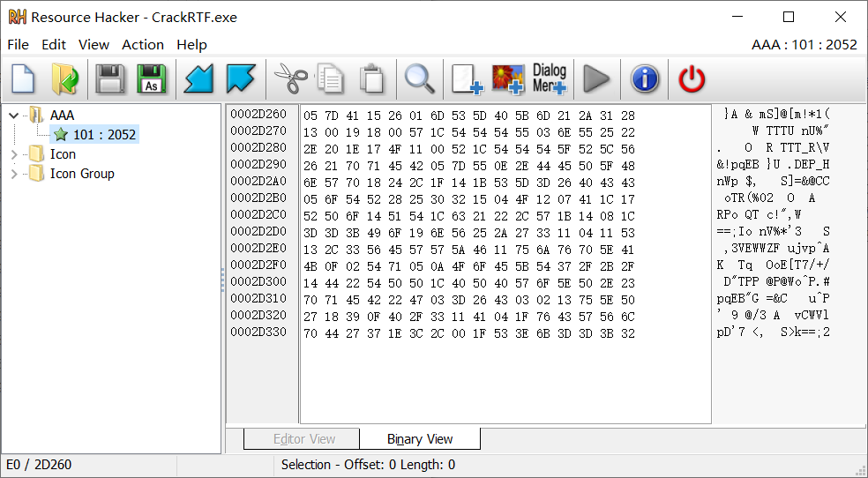Select the Icon Group folder label
The width and height of the screenshot is (868, 478).
[x=82, y=173]
